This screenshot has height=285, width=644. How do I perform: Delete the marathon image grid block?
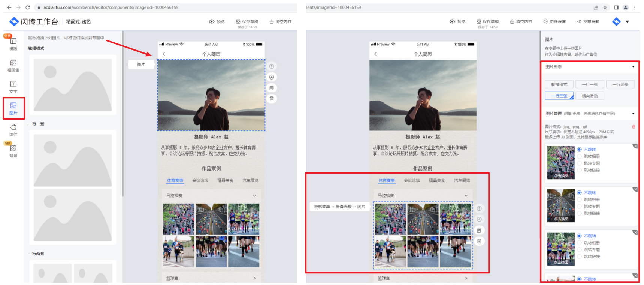[479, 241]
